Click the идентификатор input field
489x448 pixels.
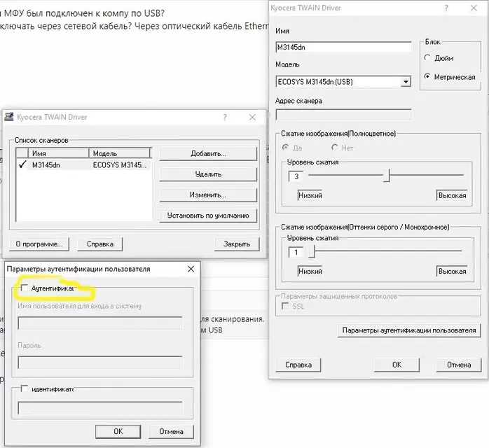tap(100, 408)
